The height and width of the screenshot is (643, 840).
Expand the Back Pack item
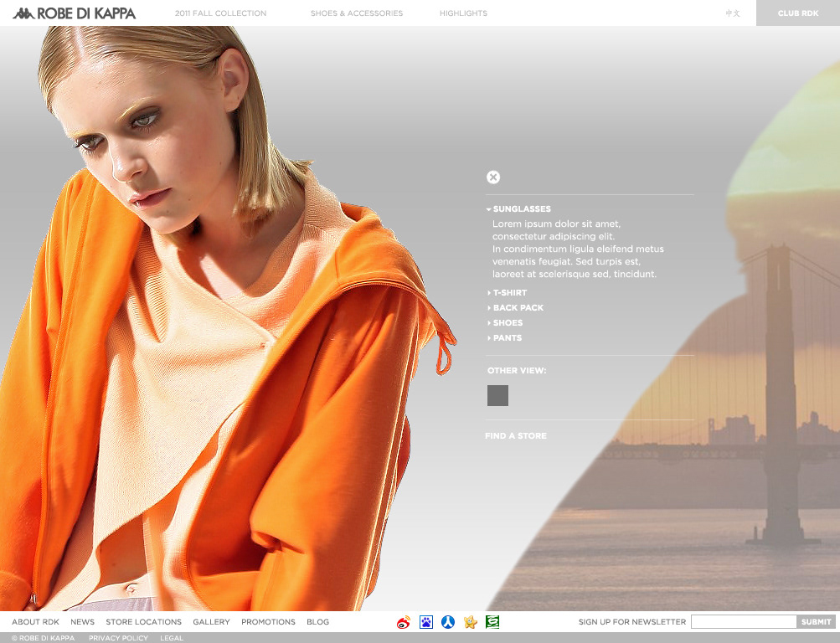pyautogui.click(x=518, y=308)
